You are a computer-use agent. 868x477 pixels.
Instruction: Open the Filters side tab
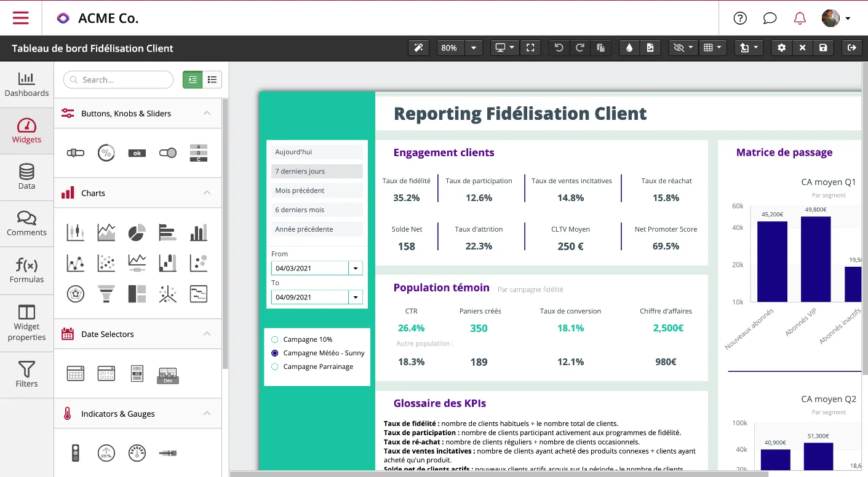click(26, 375)
